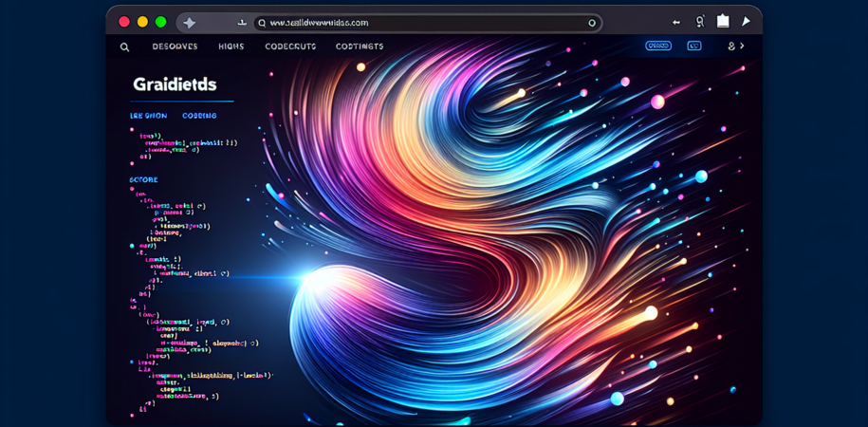868x427 pixels.
Task: Click the sparkle star icon in browser toolbar
Action: tap(189, 22)
